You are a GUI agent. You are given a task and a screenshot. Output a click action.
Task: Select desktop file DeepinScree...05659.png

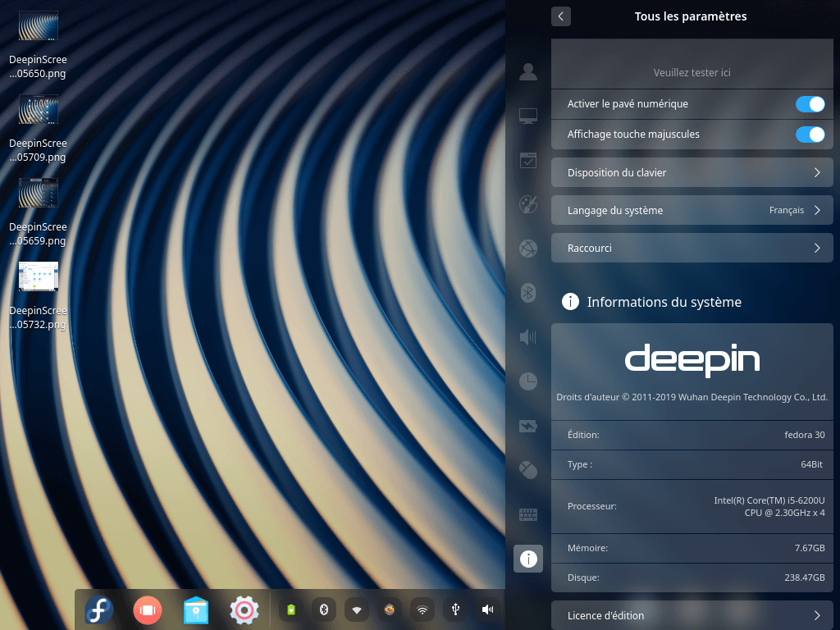click(38, 212)
